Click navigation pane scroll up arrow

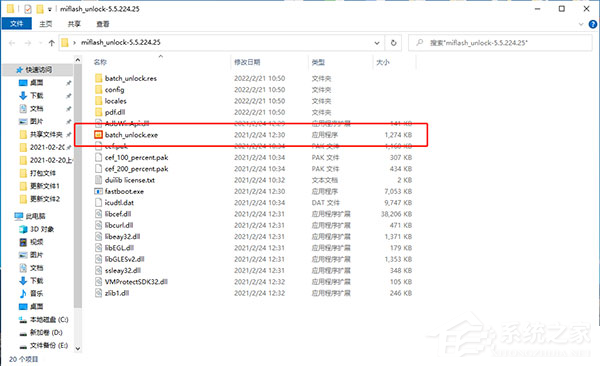coord(78,60)
